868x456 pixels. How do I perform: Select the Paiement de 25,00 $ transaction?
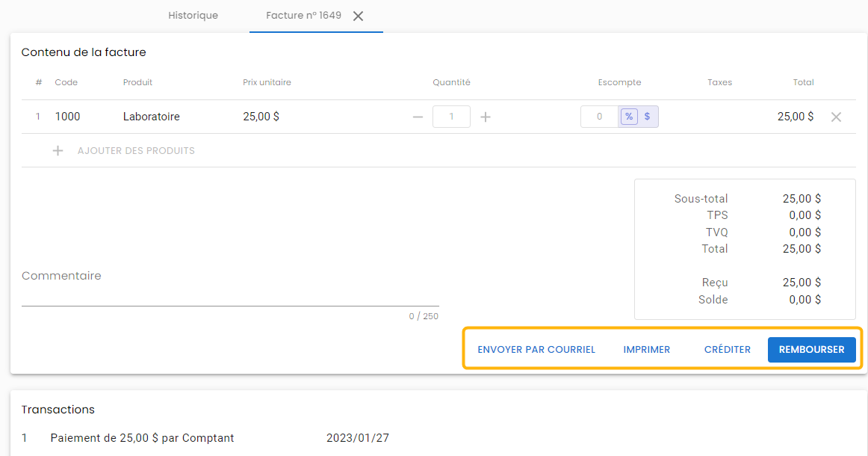[x=142, y=438]
